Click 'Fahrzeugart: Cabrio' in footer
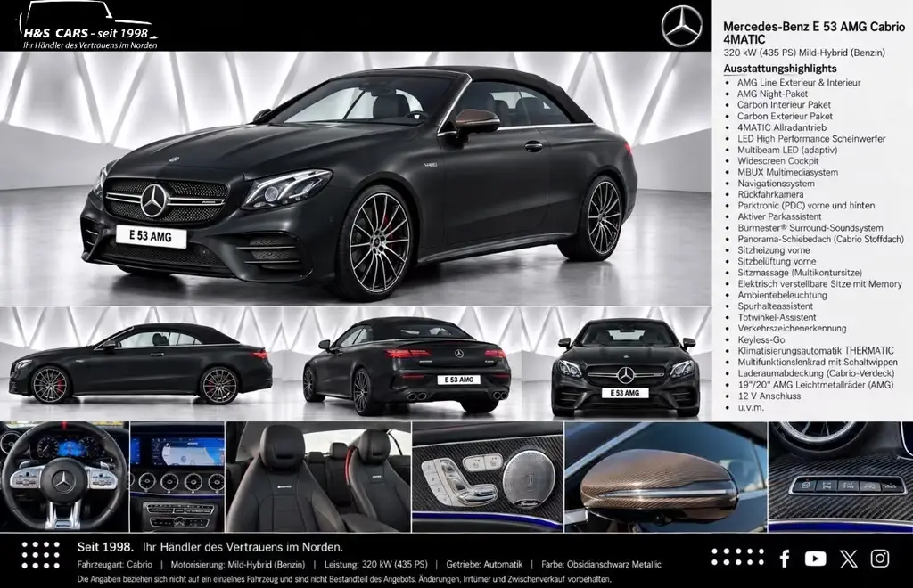Screen dimensions: 913x588 click(115, 564)
